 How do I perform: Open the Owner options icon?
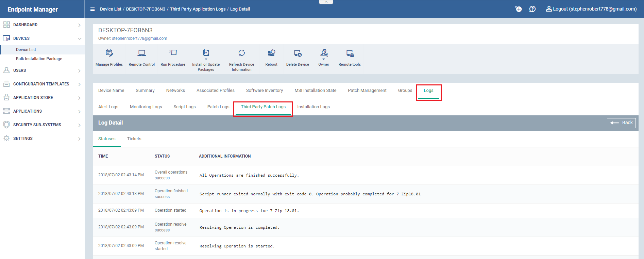pyautogui.click(x=324, y=53)
